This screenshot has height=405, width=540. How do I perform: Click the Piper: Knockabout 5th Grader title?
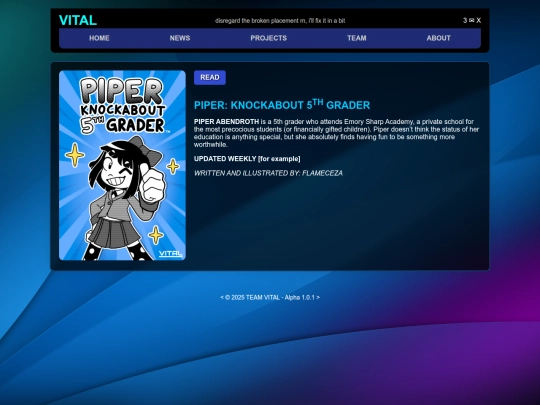tap(282, 105)
